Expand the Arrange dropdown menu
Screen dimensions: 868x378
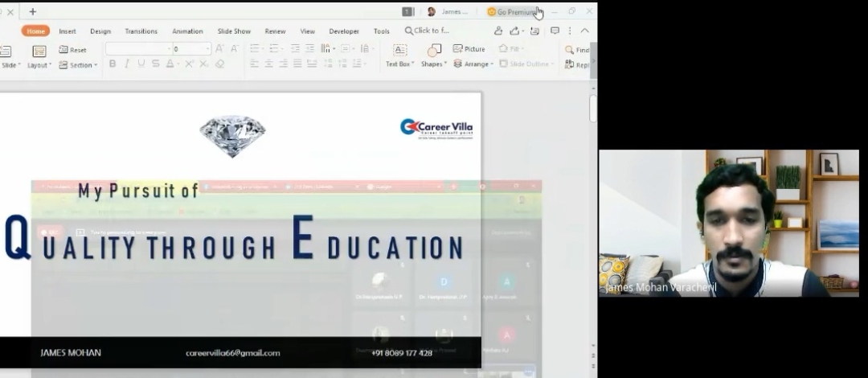472,64
